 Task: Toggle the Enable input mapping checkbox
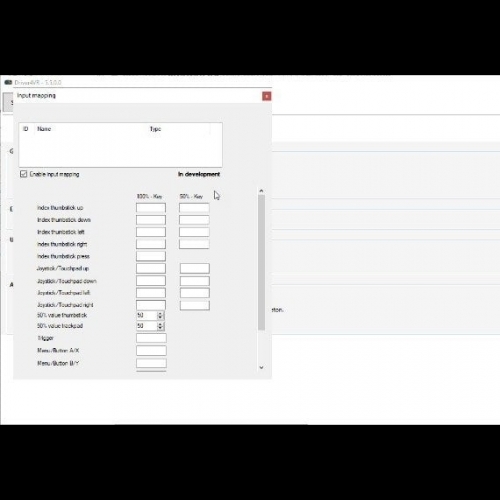(23, 174)
